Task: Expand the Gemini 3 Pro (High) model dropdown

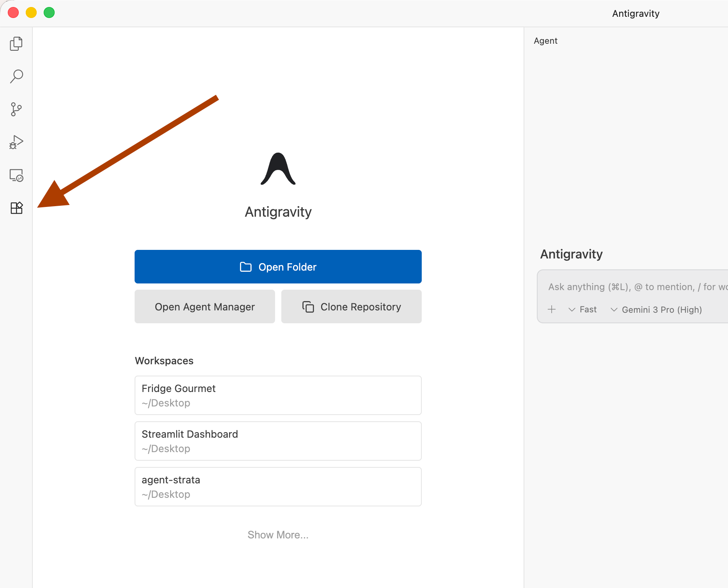Action: [656, 310]
